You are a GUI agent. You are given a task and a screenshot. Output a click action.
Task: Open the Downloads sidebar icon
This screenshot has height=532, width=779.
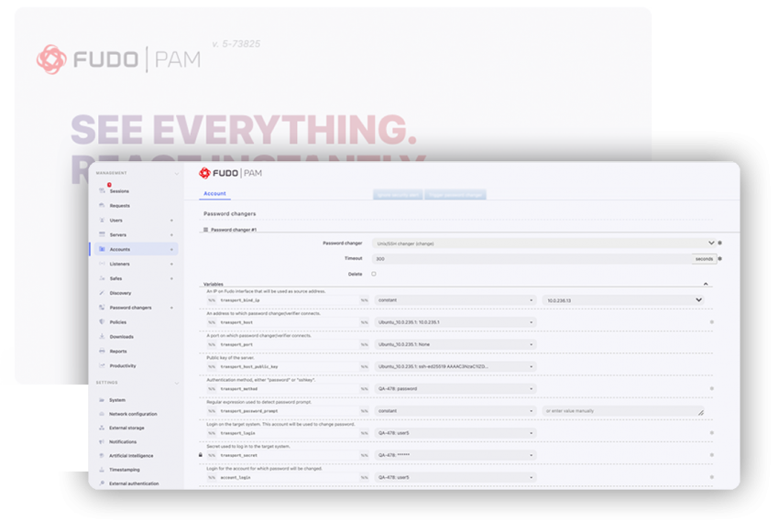click(x=103, y=337)
